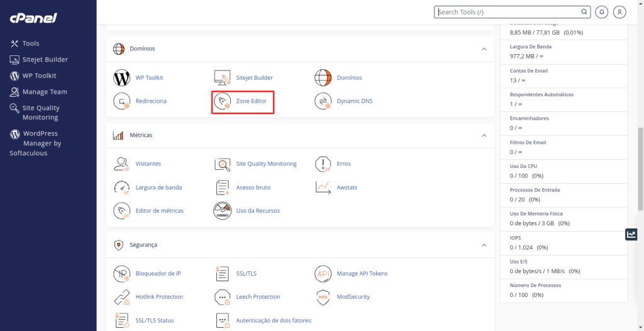Screen dimensions: 644x331
Task: Open Tools in the sidebar
Action: point(30,43)
